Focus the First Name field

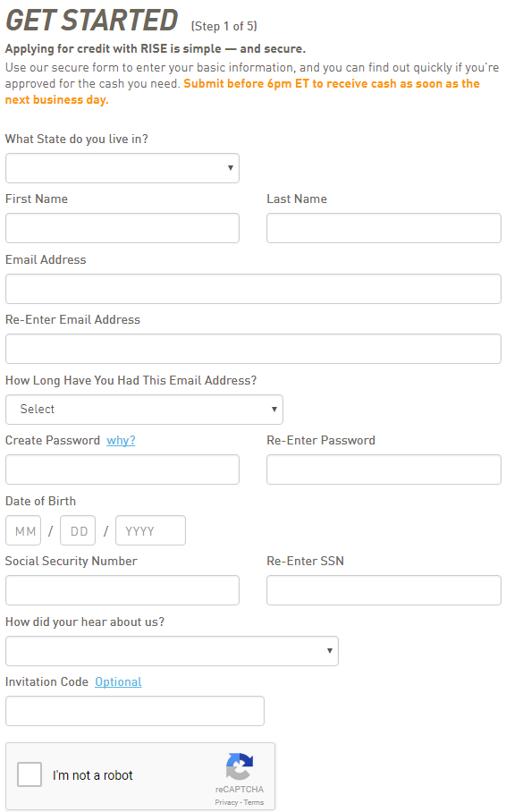pyautogui.click(x=122, y=228)
